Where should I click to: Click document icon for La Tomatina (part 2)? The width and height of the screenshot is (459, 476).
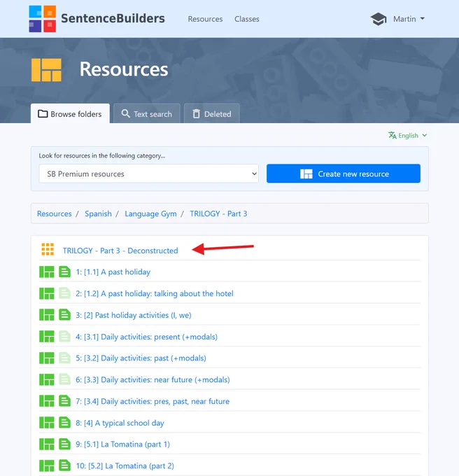point(64,466)
